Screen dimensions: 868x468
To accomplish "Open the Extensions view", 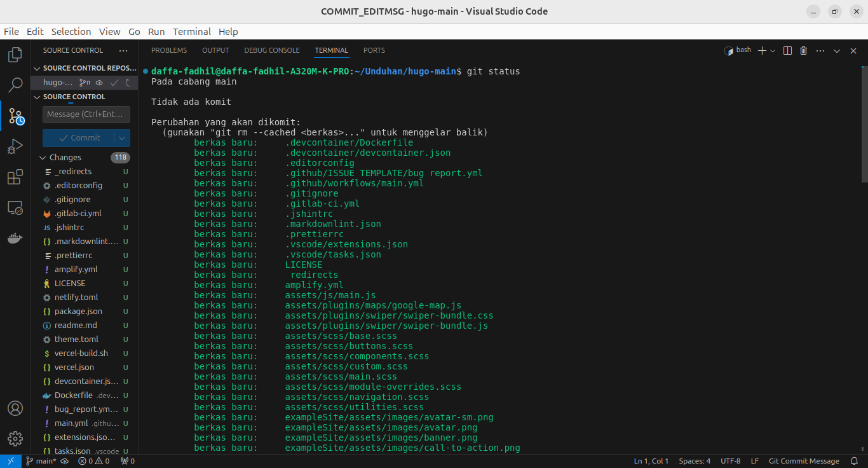I will pos(15,177).
